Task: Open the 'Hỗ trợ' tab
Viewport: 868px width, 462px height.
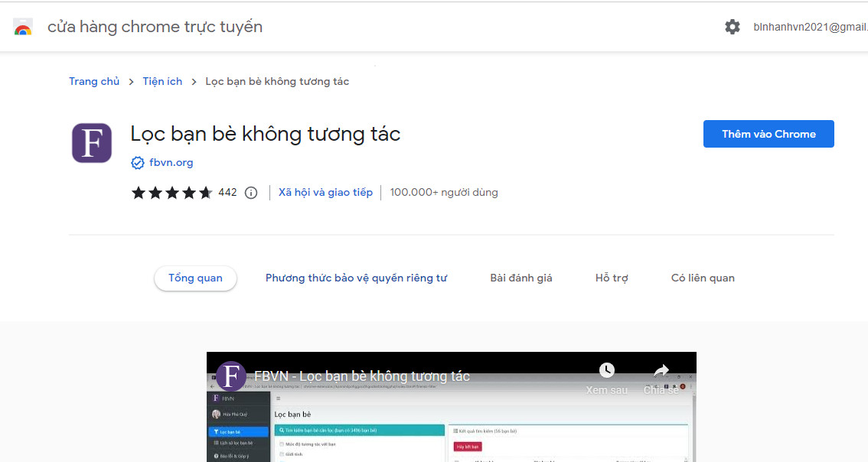Action: [x=612, y=278]
